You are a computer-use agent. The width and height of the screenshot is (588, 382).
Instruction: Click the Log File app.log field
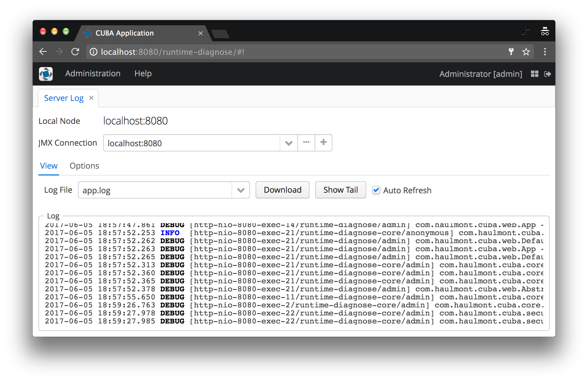pyautogui.click(x=155, y=190)
